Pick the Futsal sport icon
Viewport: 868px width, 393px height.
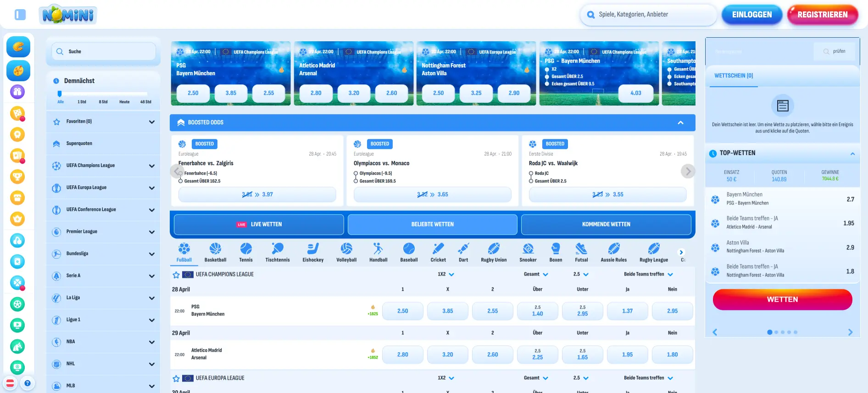coord(581,252)
